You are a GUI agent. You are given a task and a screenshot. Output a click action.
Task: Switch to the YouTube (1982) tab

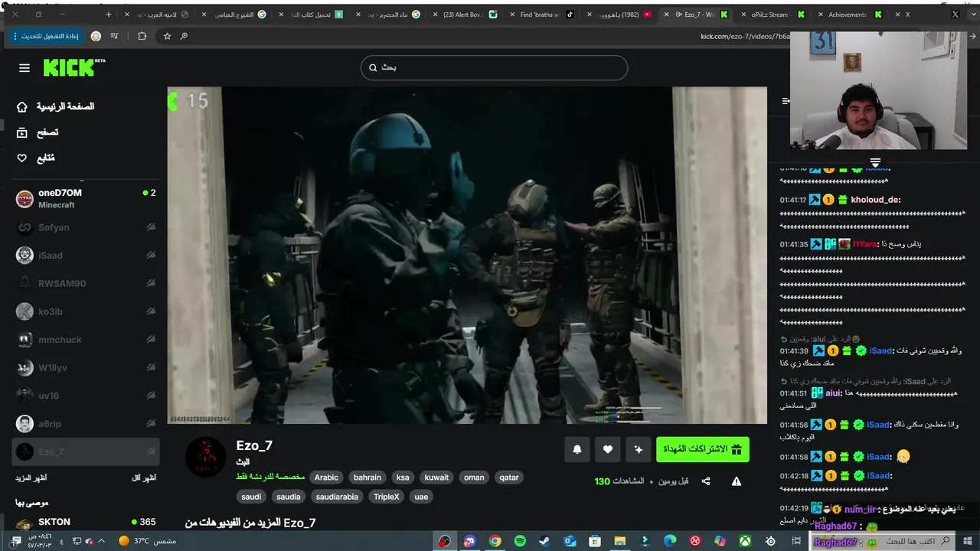click(620, 15)
